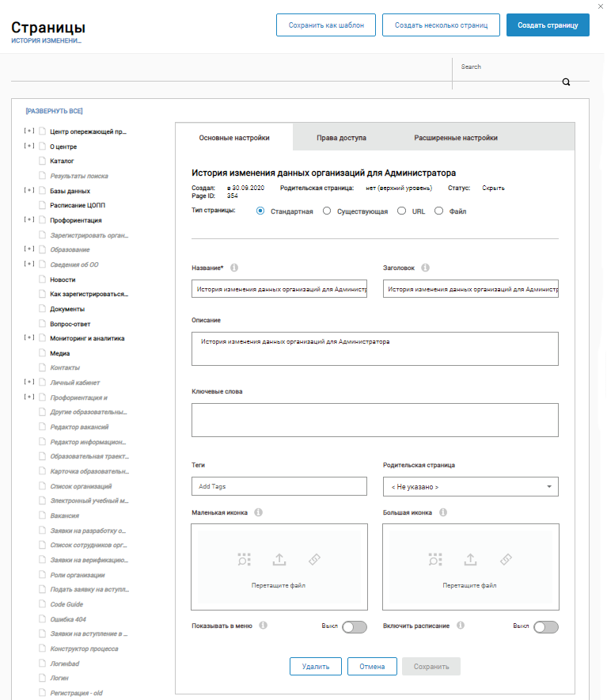Open the Расширенные настройки tab

(455, 138)
